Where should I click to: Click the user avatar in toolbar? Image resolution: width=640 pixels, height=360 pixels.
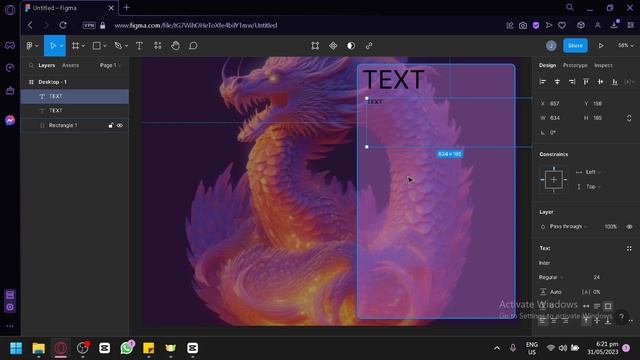551,46
